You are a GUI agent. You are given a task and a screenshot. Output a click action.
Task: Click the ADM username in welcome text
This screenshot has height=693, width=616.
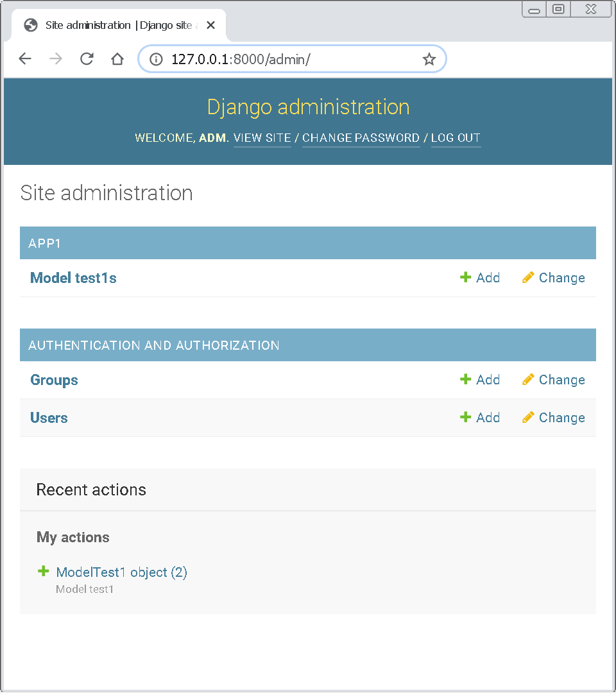click(x=212, y=138)
